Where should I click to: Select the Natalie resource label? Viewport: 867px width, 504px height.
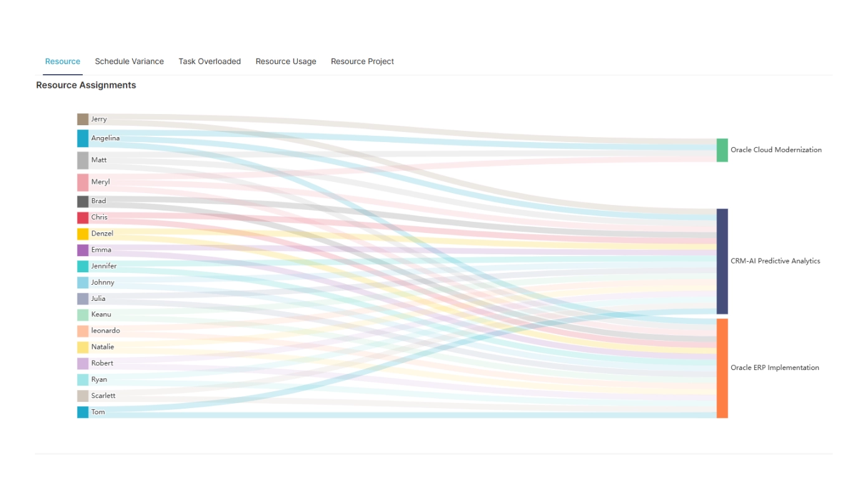point(103,347)
